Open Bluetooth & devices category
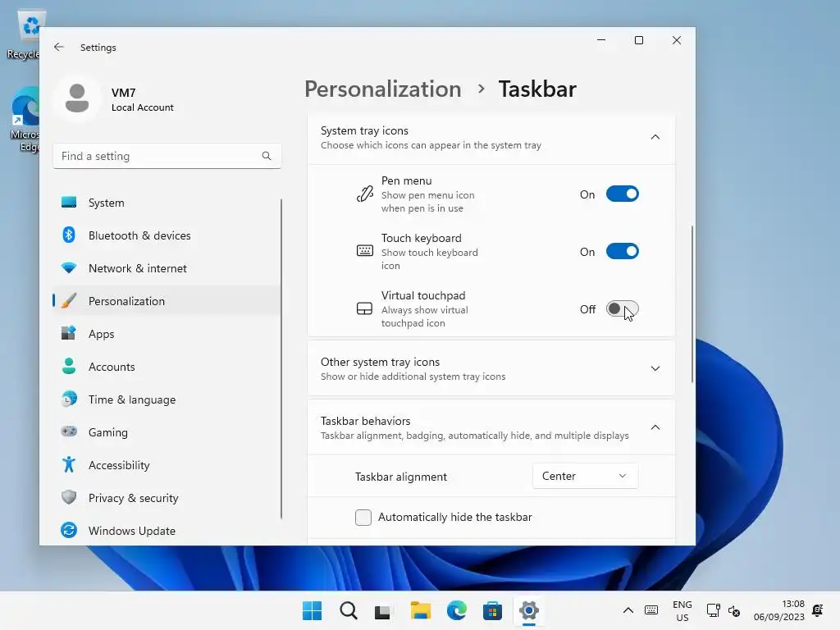 coord(167,235)
